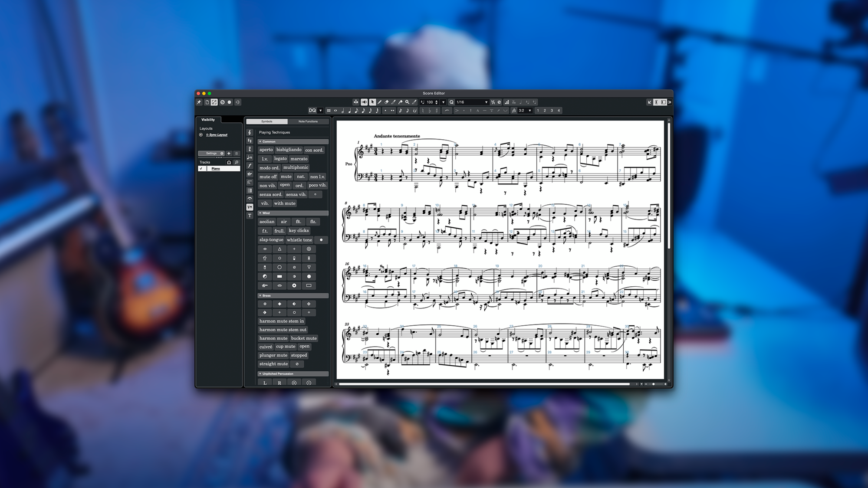
Task: Switch to the Symbols tab
Action: (267, 121)
